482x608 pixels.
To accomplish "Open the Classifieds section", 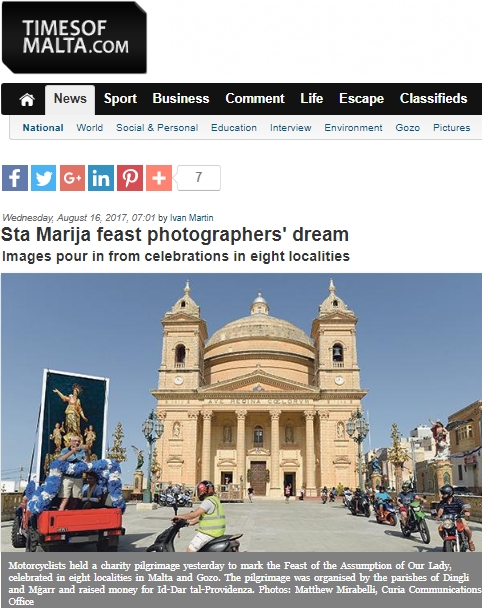I will (434, 98).
